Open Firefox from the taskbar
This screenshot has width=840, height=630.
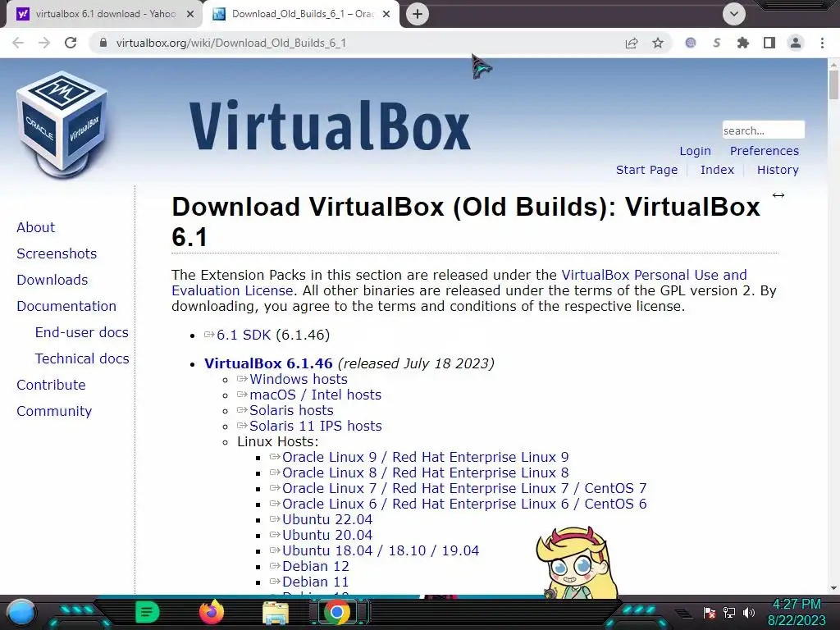tap(211, 612)
